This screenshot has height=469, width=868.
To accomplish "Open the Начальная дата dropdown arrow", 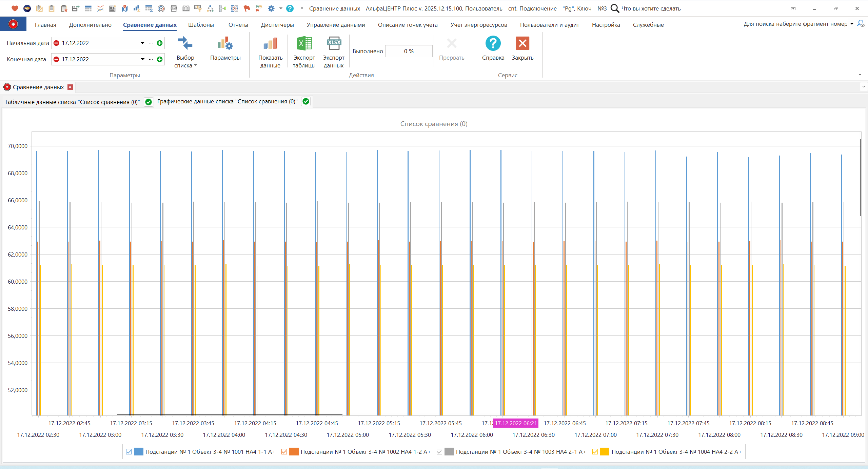I will point(142,43).
